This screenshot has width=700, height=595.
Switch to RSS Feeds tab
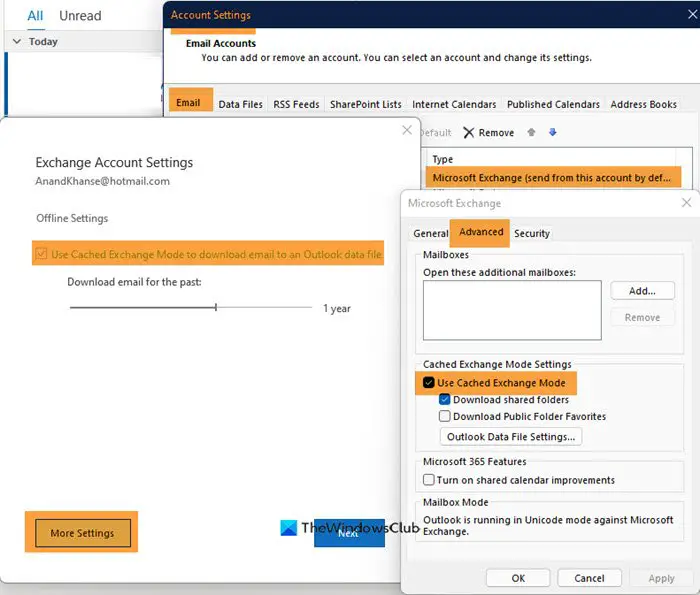coord(296,104)
